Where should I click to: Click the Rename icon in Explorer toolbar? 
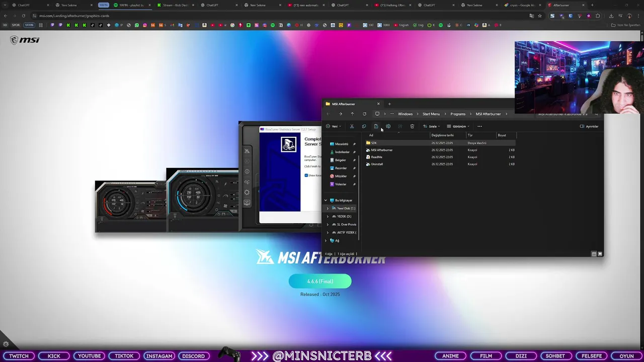(x=388, y=126)
